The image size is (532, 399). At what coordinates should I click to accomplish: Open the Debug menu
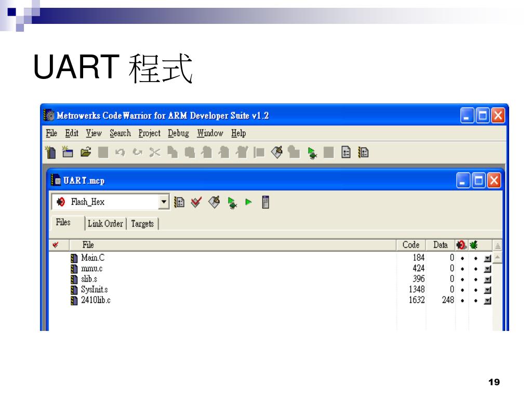point(179,134)
